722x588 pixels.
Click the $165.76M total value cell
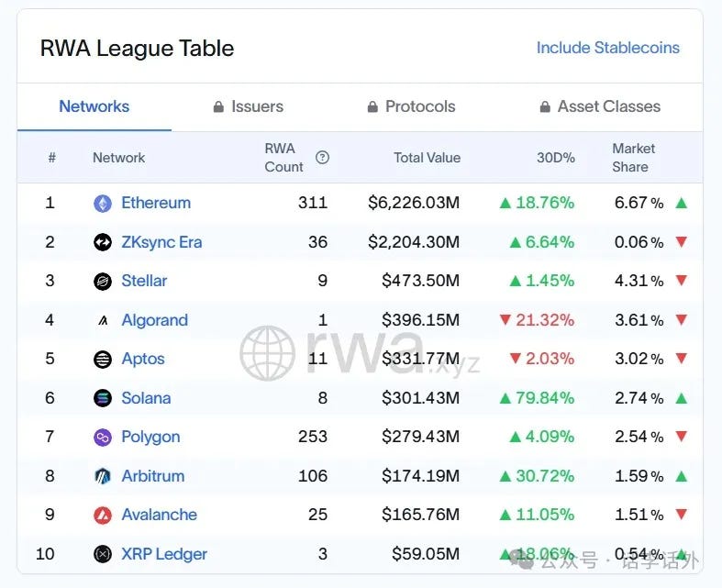pyautogui.click(x=420, y=515)
